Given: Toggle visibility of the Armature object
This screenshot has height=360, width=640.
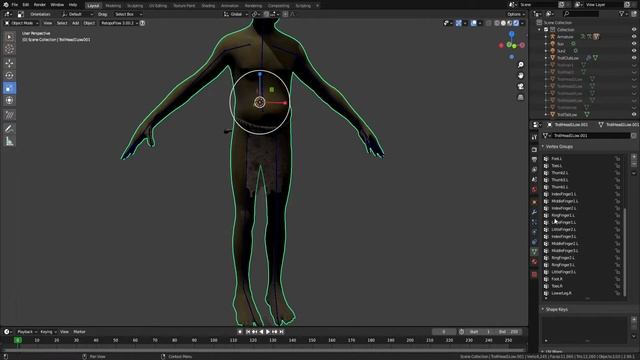Looking at the screenshot, I should pos(634,36).
